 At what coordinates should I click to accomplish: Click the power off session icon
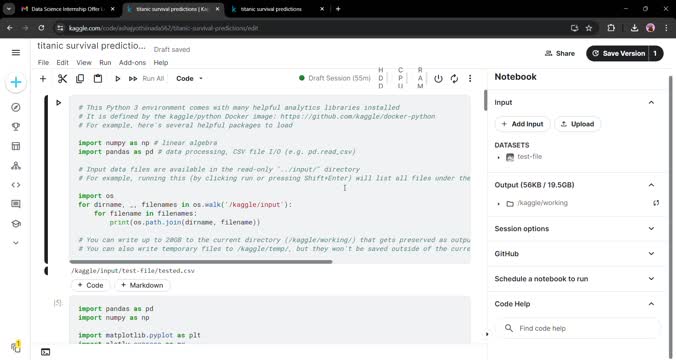click(438, 78)
